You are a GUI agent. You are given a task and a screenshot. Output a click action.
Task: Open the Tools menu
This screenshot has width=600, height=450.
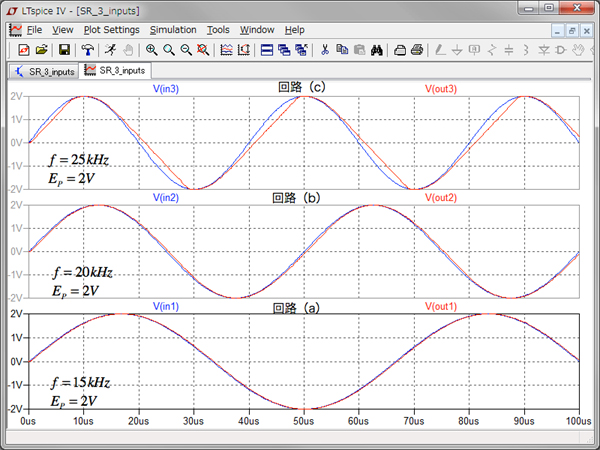[218, 30]
